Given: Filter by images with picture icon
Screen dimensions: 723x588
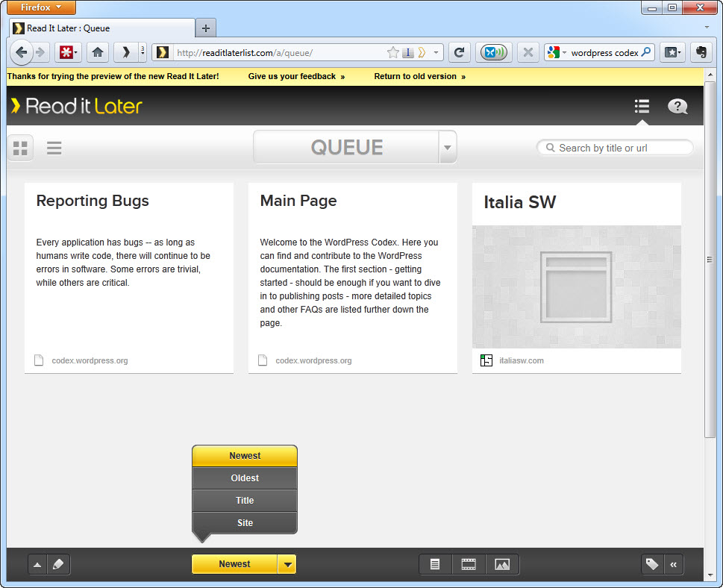Looking at the screenshot, I should tap(502, 564).
